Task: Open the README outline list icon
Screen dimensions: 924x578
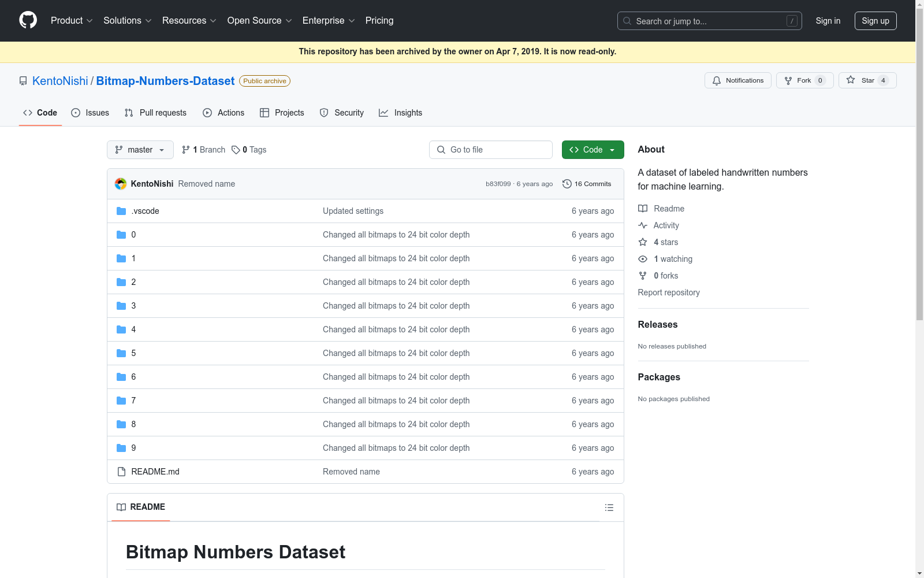Action: pos(609,507)
